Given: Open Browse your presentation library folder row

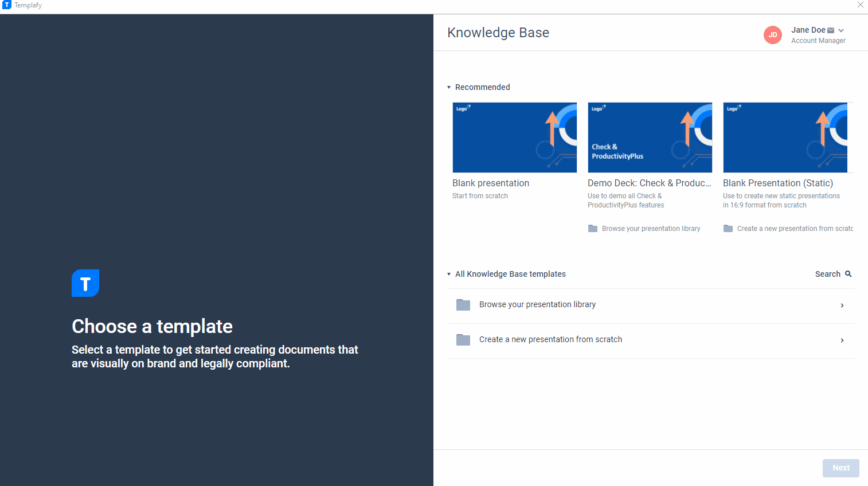Looking at the screenshot, I should point(651,305).
